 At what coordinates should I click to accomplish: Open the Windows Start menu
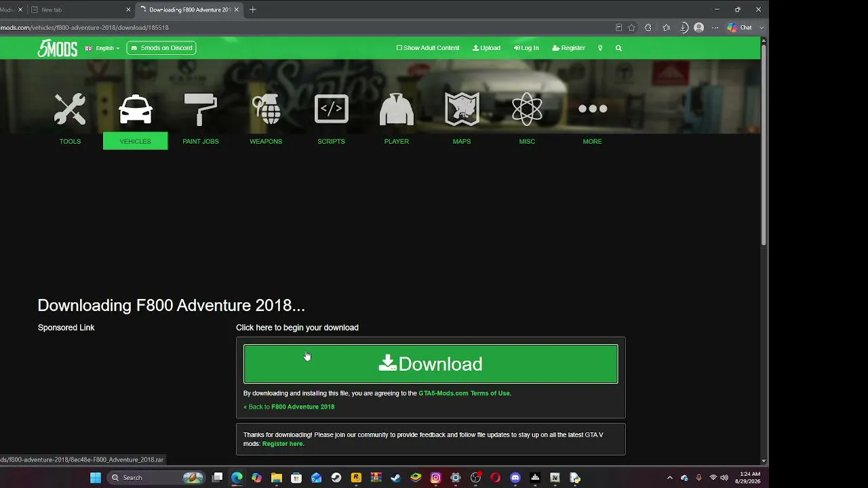(96, 478)
